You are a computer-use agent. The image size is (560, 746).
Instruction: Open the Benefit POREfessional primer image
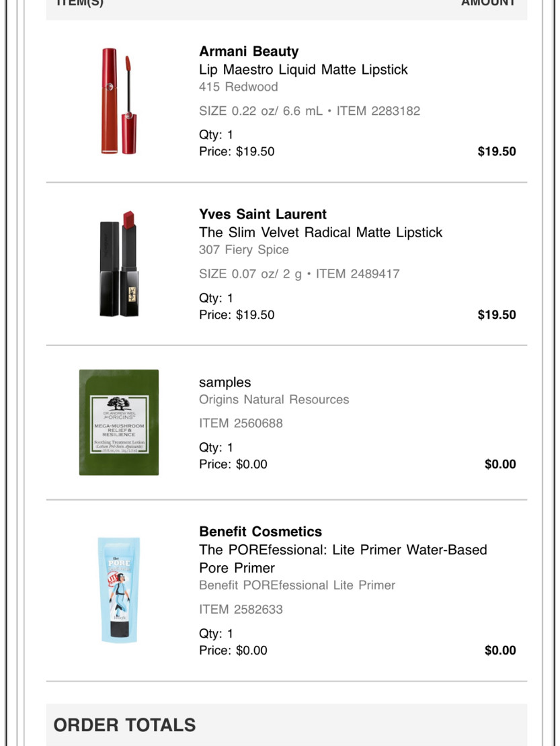coord(119,590)
